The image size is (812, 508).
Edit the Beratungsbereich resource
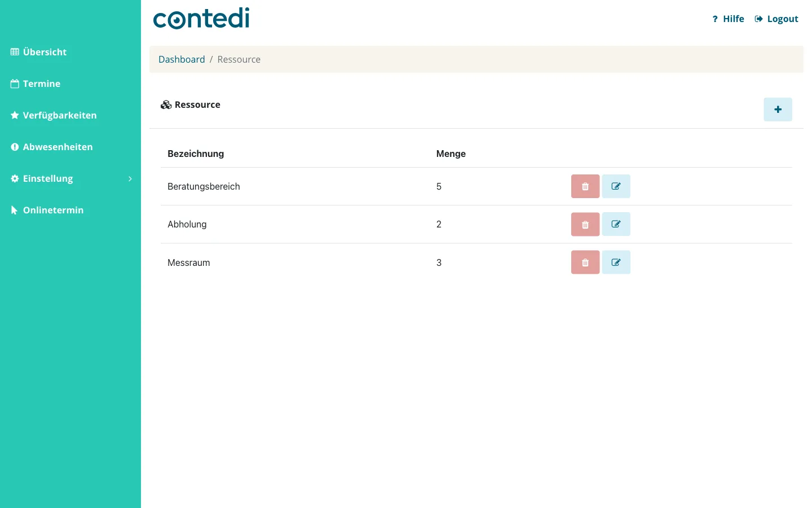pyautogui.click(x=616, y=186)
